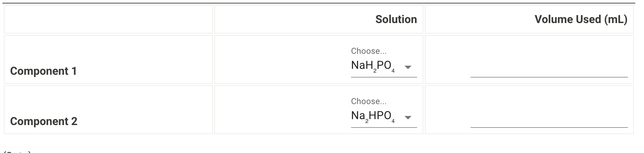Click blank area left of Component 2 volume field

point(448,110)
